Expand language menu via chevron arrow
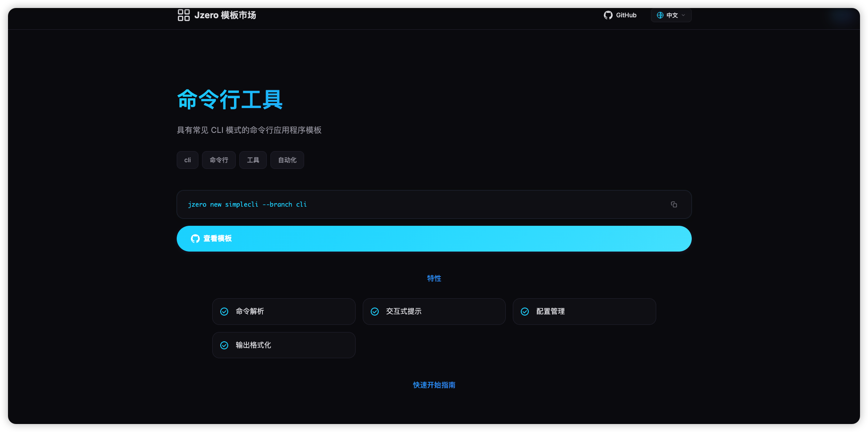868x432 pixels. point(683,15)
